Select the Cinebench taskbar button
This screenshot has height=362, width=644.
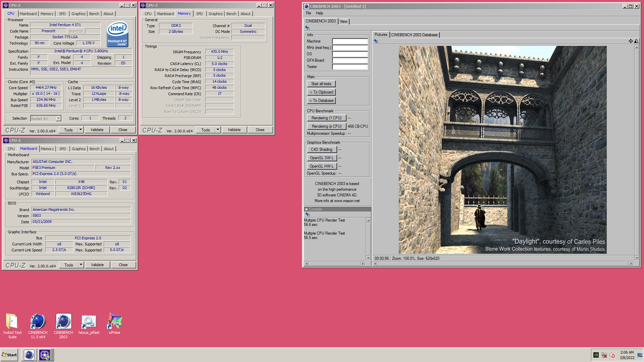click(29, 355)
